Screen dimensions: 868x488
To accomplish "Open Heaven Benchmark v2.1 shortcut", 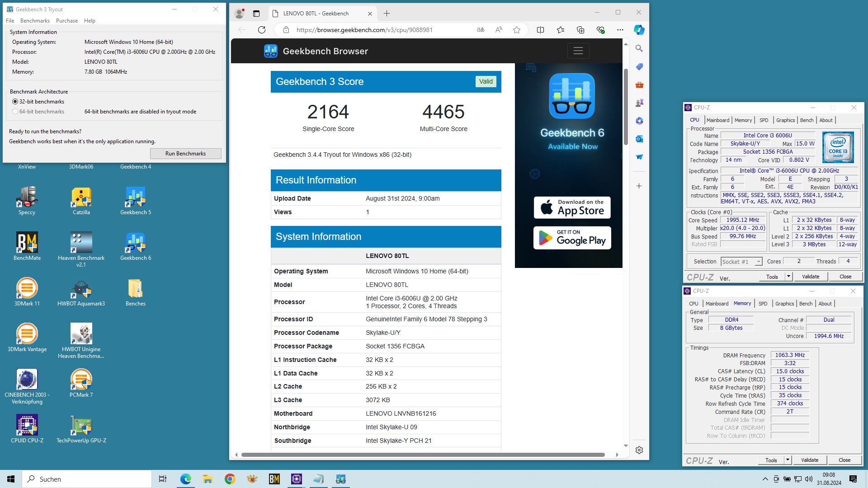I will point(81,249).
